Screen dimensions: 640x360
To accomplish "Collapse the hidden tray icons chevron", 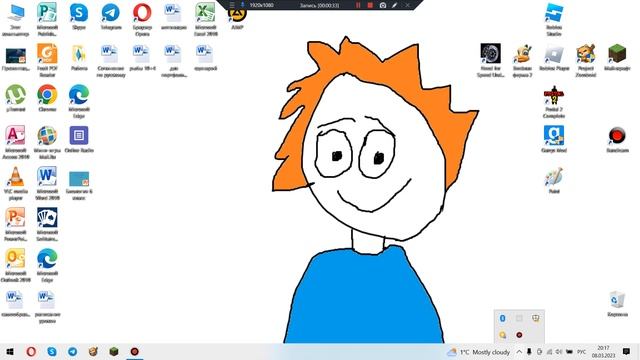I will click(519, 352).
